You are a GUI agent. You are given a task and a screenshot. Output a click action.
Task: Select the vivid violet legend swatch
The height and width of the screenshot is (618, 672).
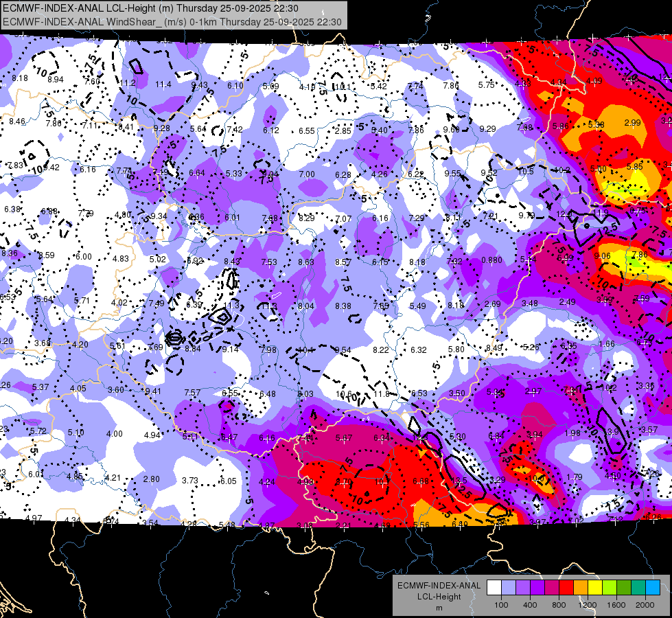(537, 588)
